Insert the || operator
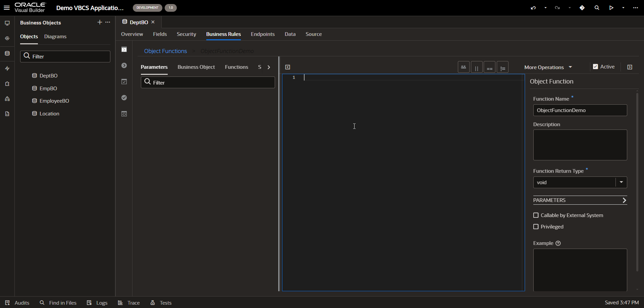 (x=477, y=67)
